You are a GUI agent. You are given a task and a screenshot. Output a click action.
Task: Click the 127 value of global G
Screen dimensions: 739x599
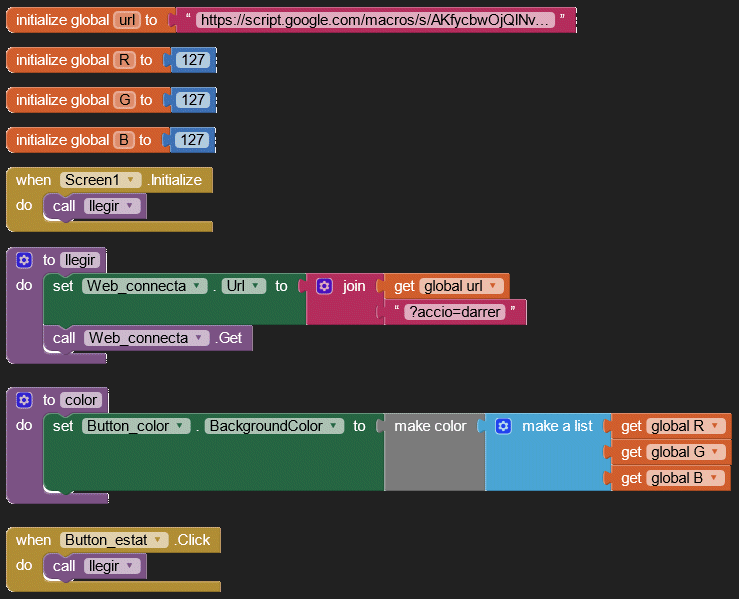(x=192, y=100)
